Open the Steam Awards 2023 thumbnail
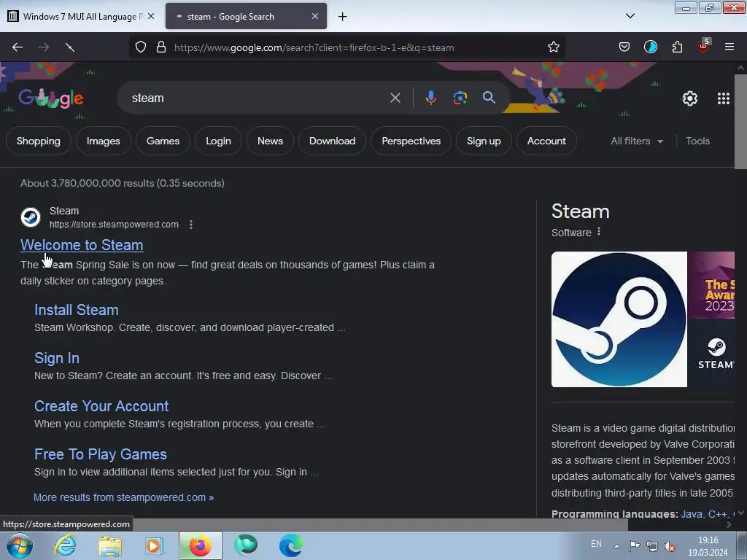The image size is (747, 560). (x=711, y=285)
